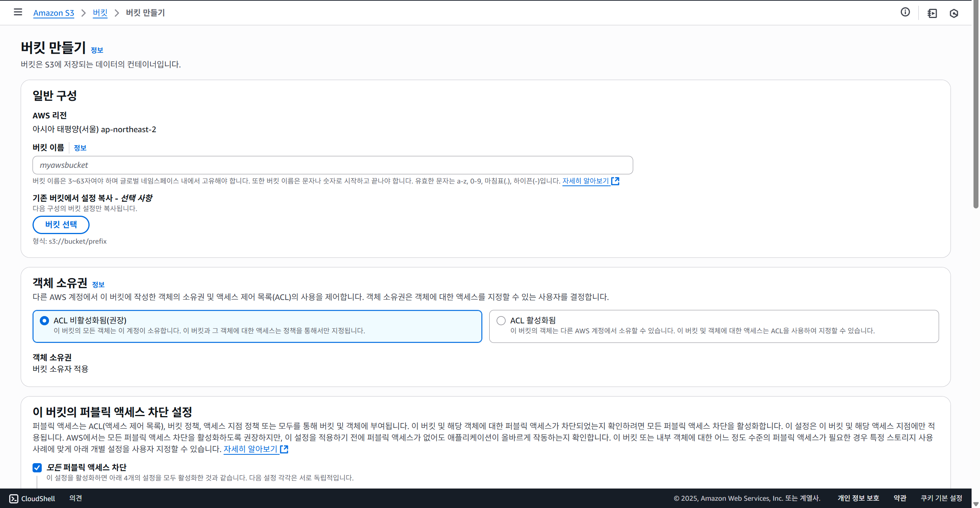980x508 pixels.
Task: Click external link icon in public access section
Action: (x=284, y=449)
